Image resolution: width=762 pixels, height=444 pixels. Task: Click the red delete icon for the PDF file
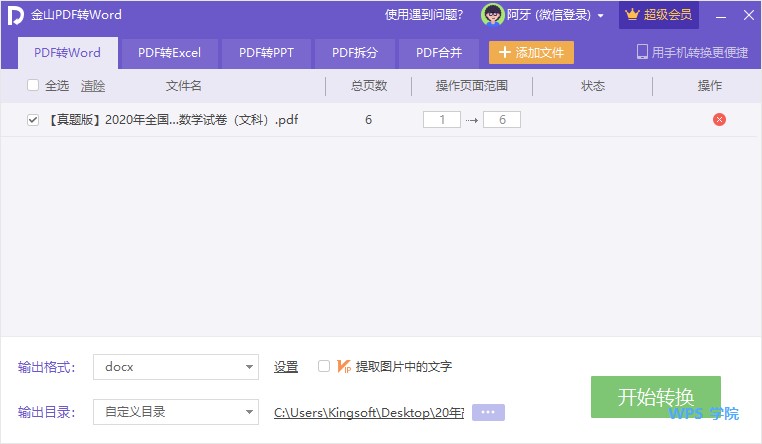click(x=719, y=120)
